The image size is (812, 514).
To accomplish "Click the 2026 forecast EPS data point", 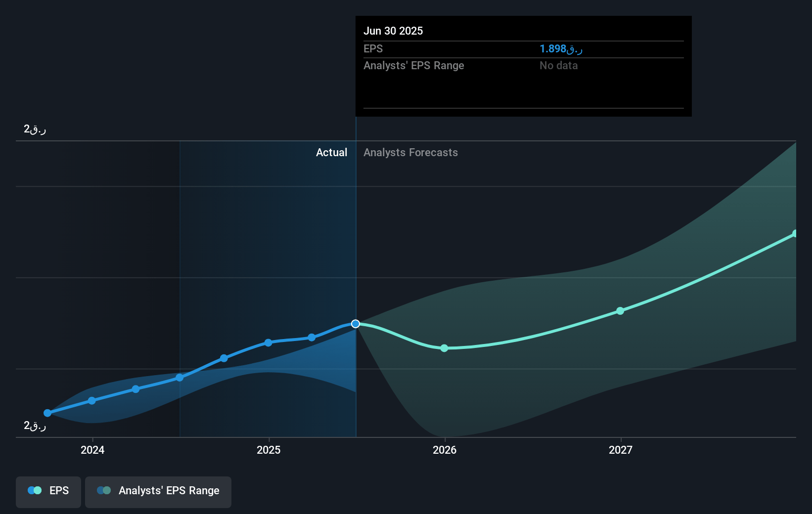I will [x=444, y=348].
